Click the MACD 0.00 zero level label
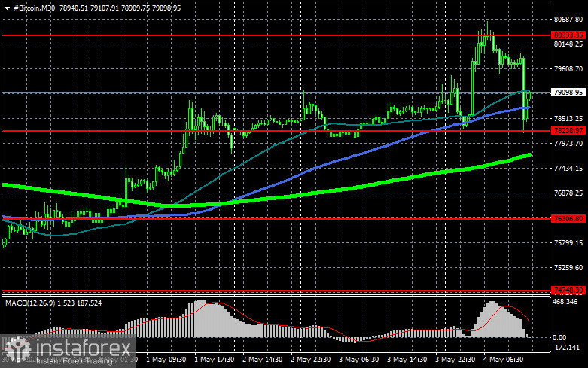The image size is (588, 368). pos(559,338)
